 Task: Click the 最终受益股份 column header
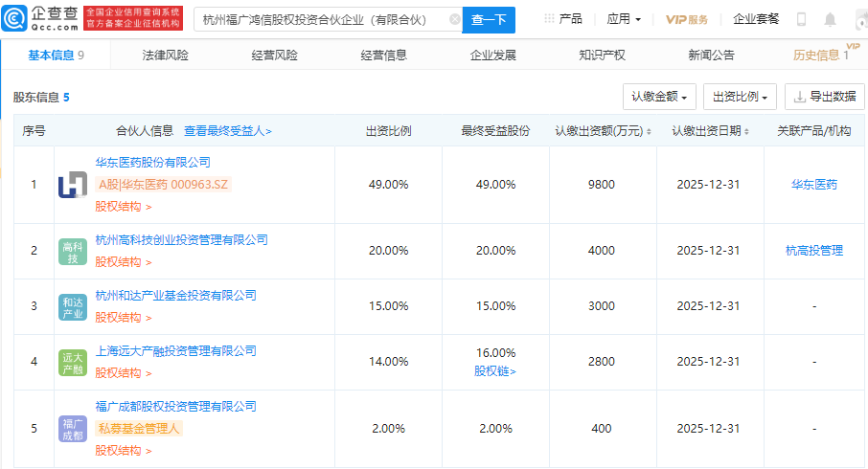495,131
